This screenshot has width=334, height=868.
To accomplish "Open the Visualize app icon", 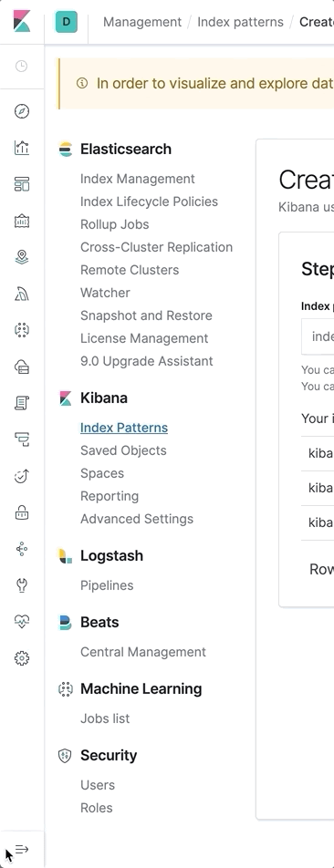I will (x=22, y=148).
